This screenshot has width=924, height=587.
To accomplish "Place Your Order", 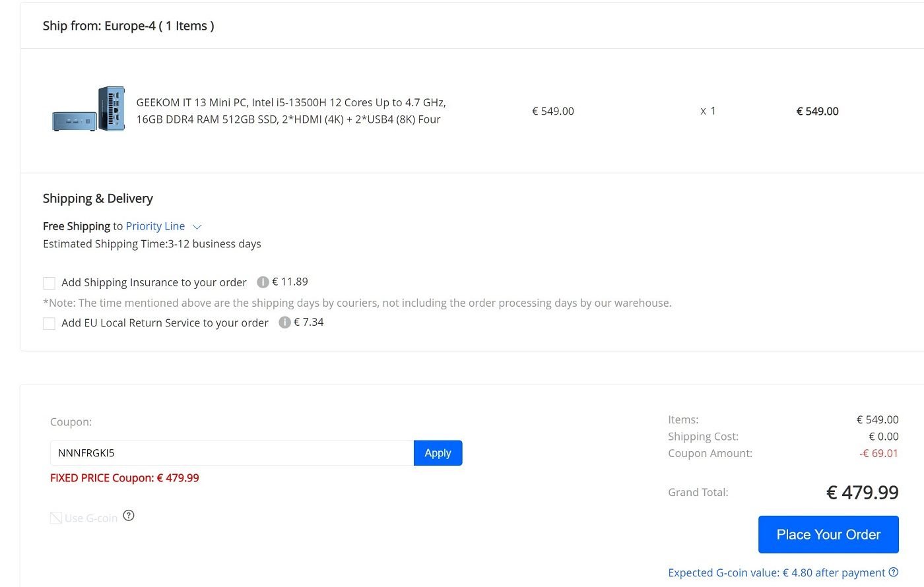I will tap(828, 534).
